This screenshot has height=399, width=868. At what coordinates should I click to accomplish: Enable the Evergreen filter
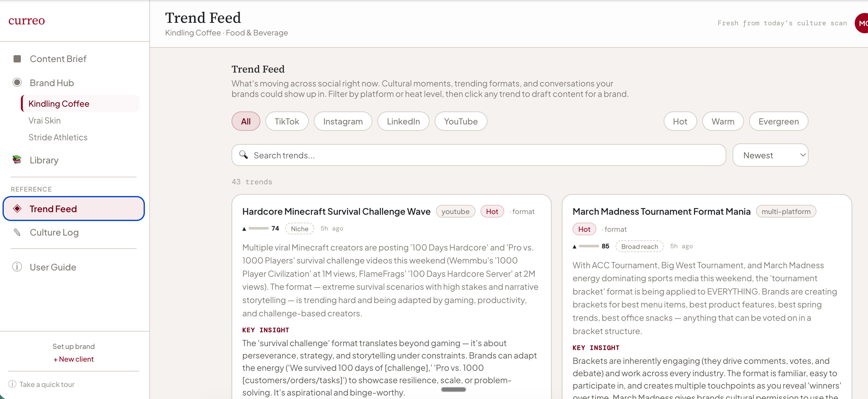pyautogui.click(x=778, y=121)
